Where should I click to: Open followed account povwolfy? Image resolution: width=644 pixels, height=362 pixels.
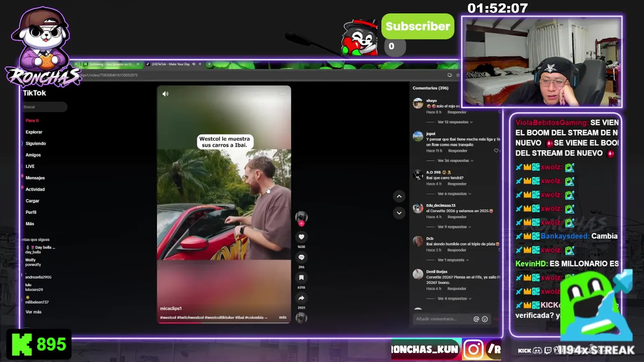click(x=33, y=262)
